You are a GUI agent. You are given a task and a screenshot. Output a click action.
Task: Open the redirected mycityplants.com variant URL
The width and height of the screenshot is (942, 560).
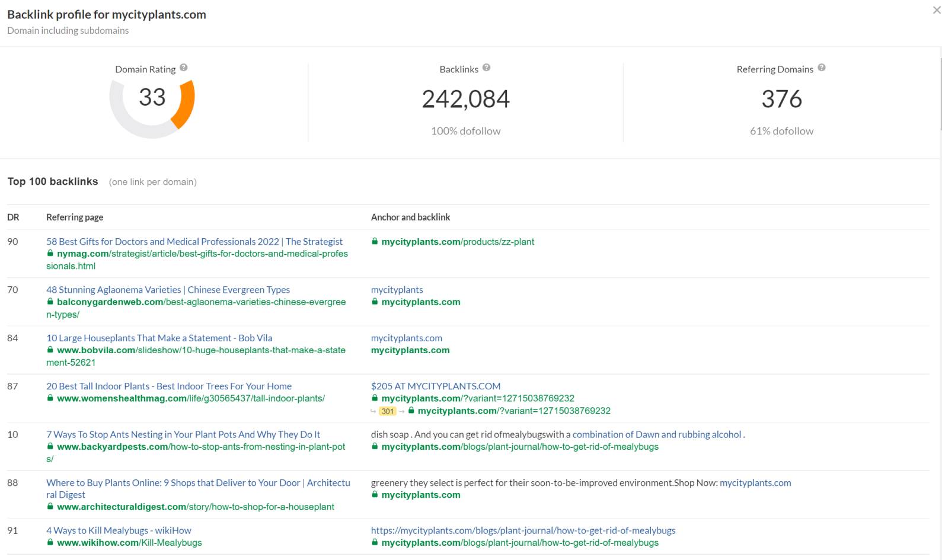tap(514, 411)
